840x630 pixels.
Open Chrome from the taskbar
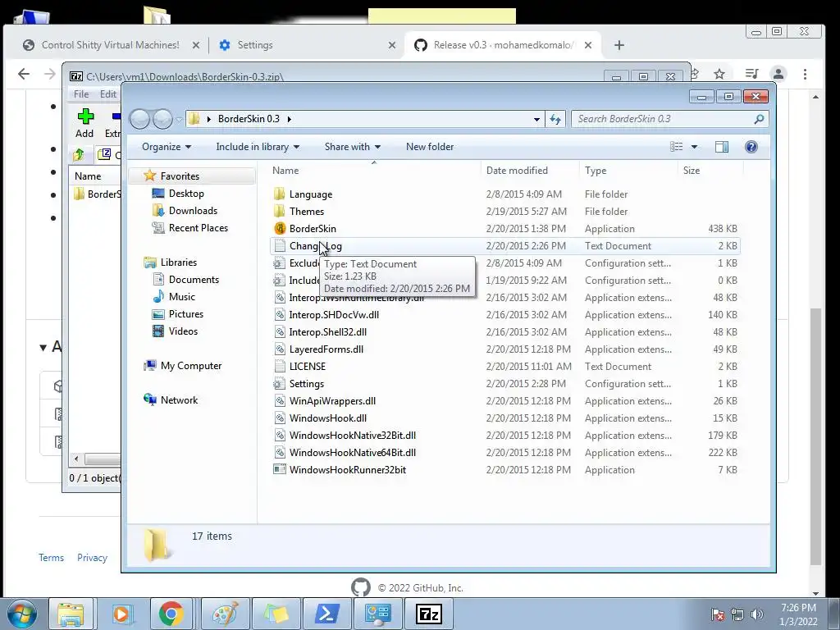[x=171, y=614]
